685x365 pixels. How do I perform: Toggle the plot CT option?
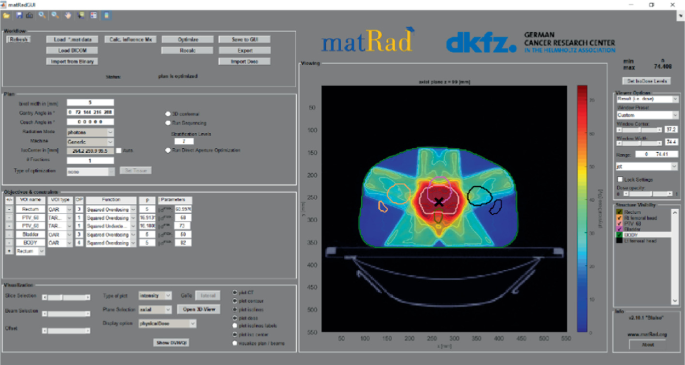coord(235,292)
